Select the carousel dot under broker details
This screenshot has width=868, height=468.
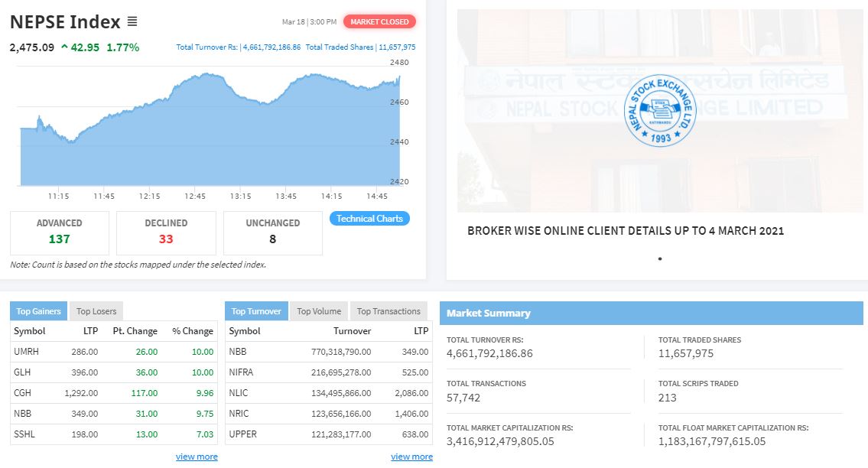(660, 258)
